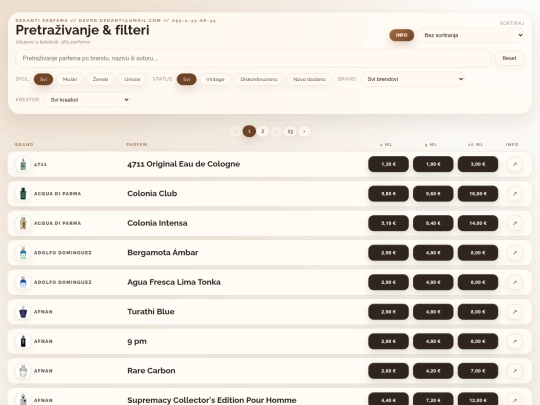Click the perfume search input field
Image resolution: width=540 pixels, height=405 pixels.
253,58
